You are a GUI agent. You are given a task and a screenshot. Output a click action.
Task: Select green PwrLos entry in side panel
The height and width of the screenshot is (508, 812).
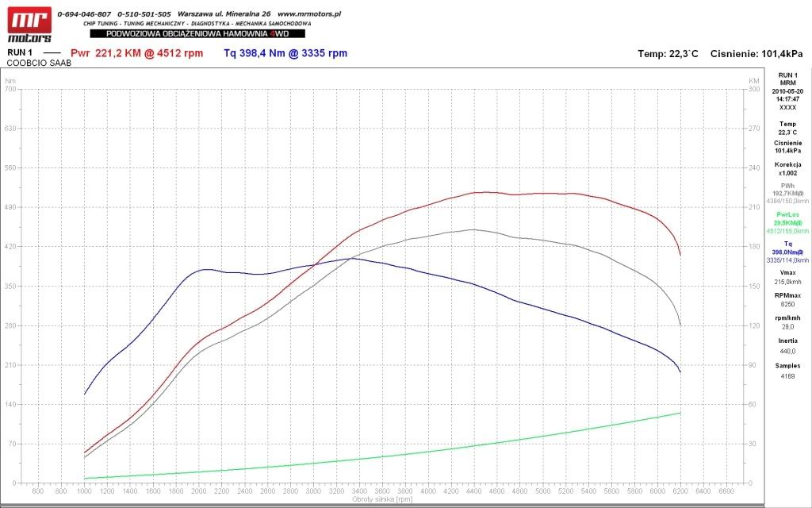point(787,223)
